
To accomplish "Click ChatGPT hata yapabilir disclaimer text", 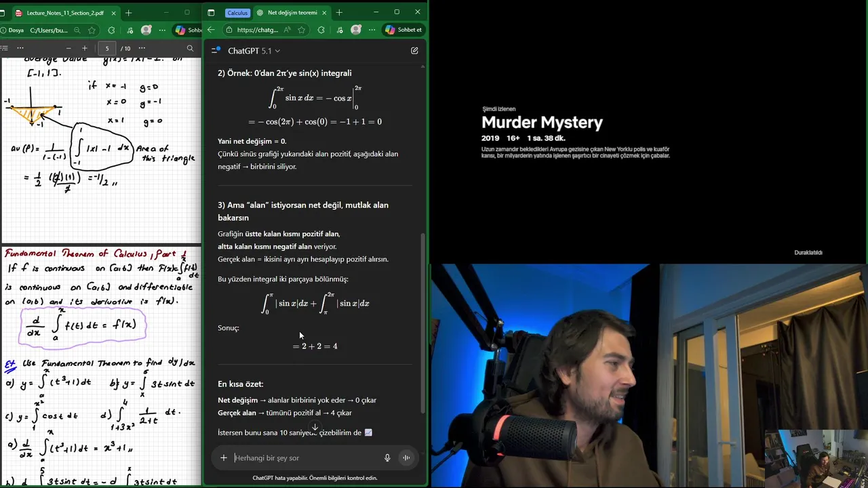I will (x=315, y=478).
